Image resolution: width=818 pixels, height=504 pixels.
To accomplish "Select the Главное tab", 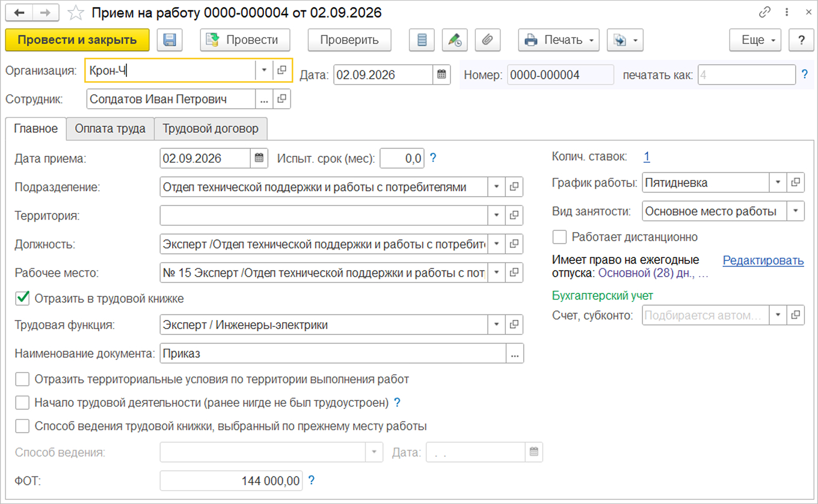I will tap(36, 129).
